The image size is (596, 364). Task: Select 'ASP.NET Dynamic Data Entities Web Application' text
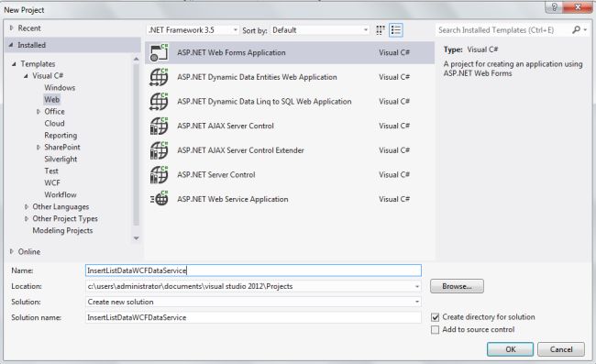[257, 77]
